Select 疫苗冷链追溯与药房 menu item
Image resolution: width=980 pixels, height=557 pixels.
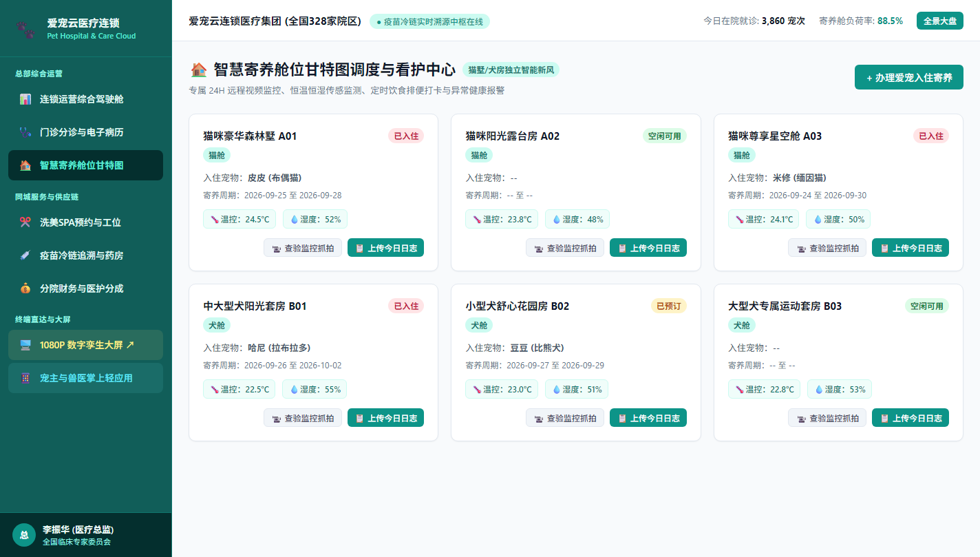(x=85, y=255)
